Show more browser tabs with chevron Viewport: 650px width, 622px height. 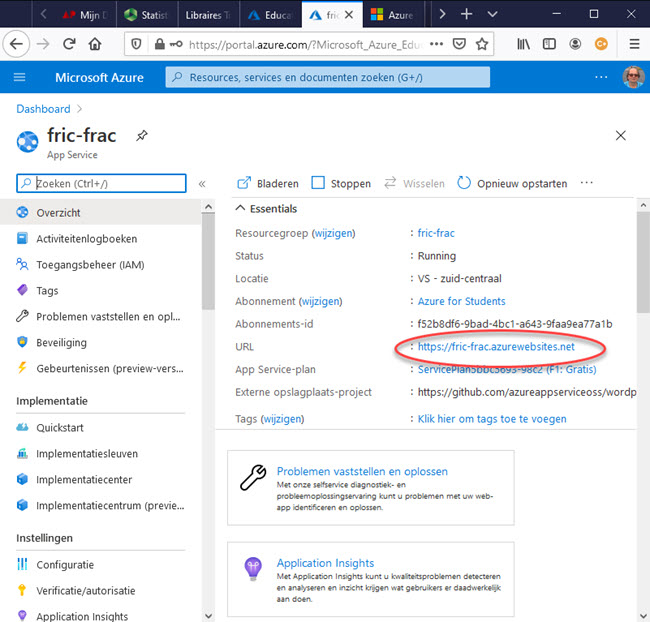point(443,15)
